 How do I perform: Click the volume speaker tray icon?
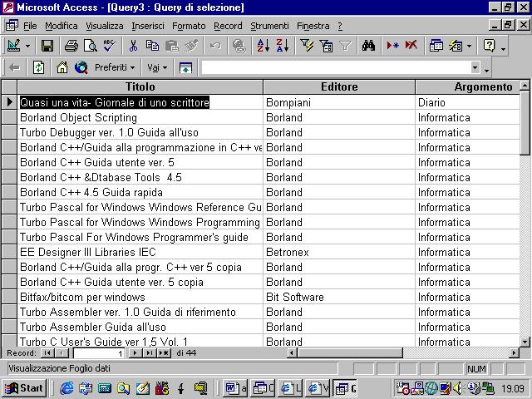tap(457, 388)
